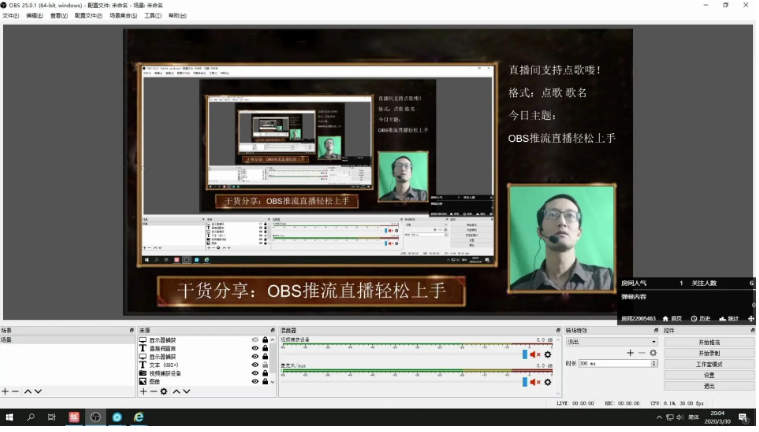Undock the Audio Mixer panel with its float icon

tap(558, 330)
